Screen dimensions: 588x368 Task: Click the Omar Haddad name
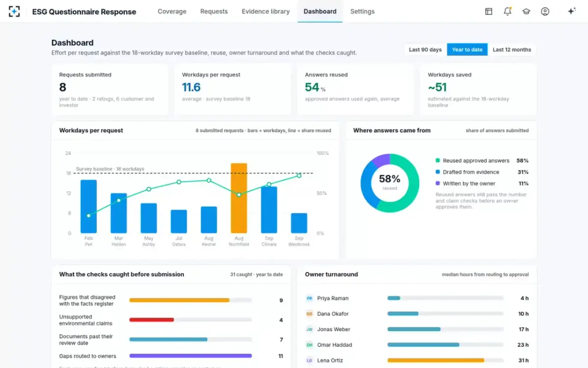coord(335,345)
